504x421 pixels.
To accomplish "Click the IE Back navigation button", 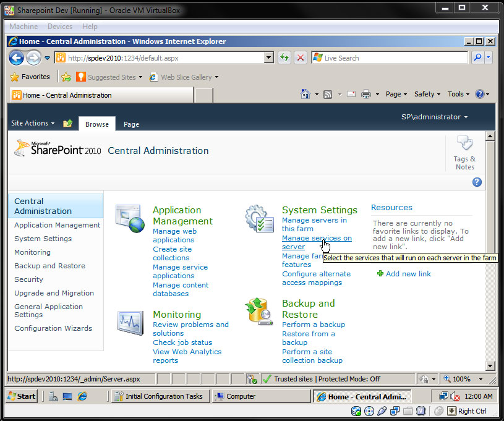I will (x=17, y=58).
